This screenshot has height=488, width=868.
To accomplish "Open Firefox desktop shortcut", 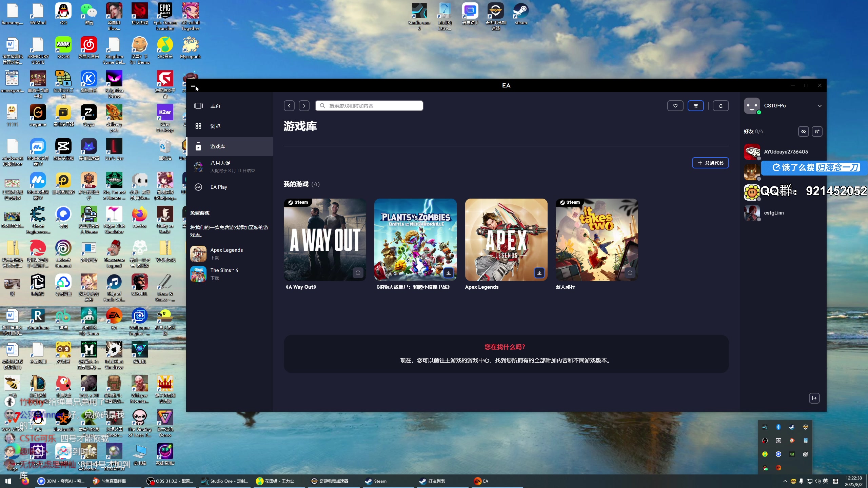I will (x=140, y=218).
